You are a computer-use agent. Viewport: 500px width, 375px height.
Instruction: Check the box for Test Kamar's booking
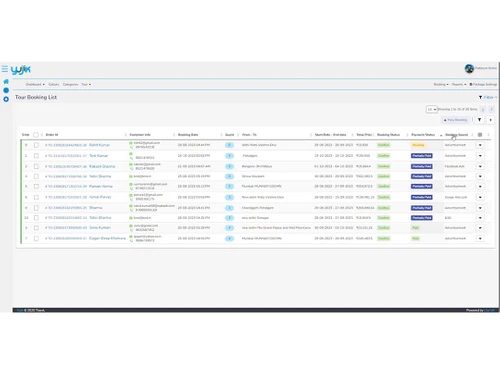point(36,156)
